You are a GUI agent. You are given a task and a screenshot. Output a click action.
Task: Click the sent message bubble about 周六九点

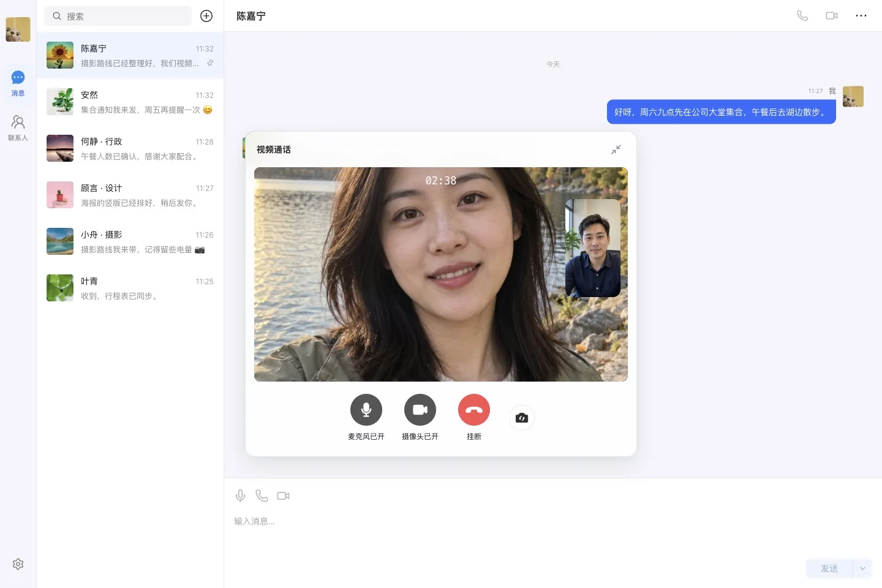coord(721,112)
